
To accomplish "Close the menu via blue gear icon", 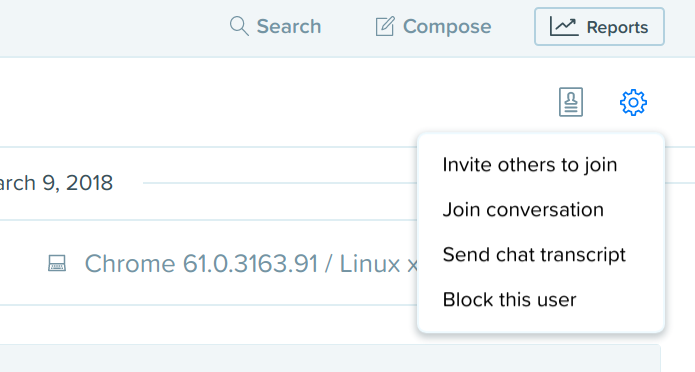I will tap(633, 102).
